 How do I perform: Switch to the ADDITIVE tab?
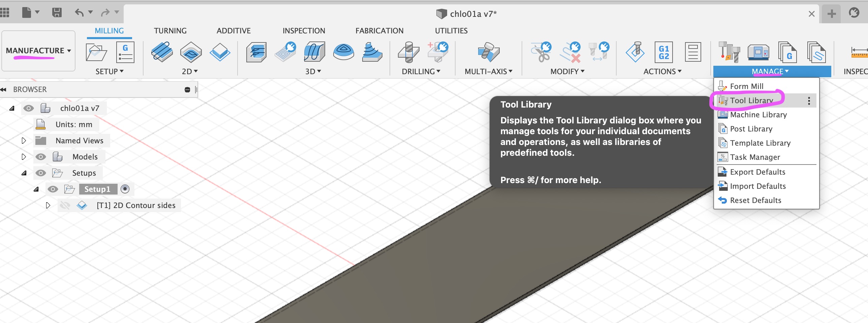coord(234,31)
